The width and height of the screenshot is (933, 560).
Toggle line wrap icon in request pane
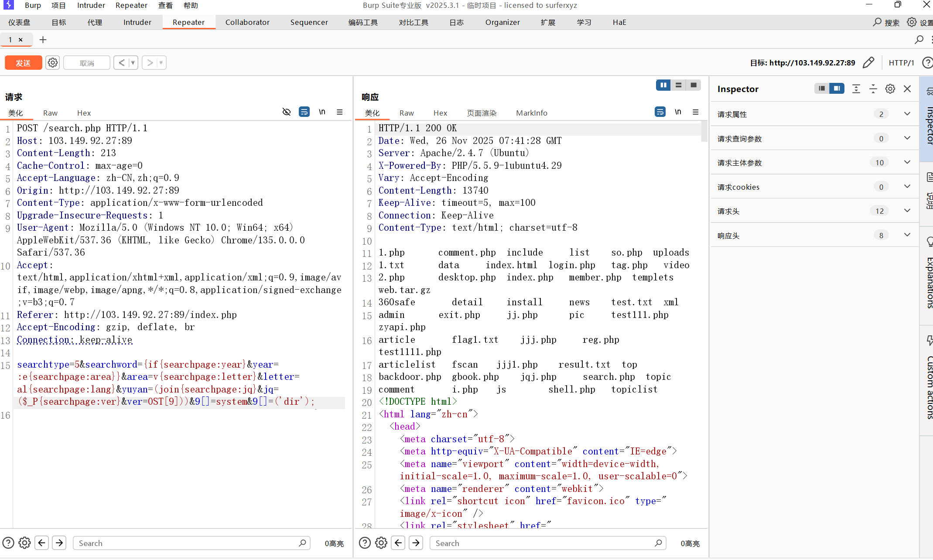pos(304,112)
